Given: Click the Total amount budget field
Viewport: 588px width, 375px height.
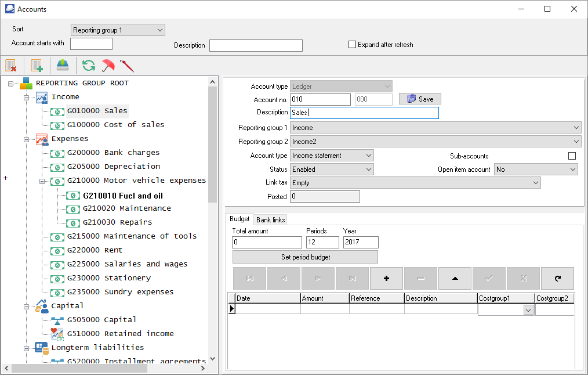Looking at the screenshot, I should pyautogui.click(x=267, y=242).
